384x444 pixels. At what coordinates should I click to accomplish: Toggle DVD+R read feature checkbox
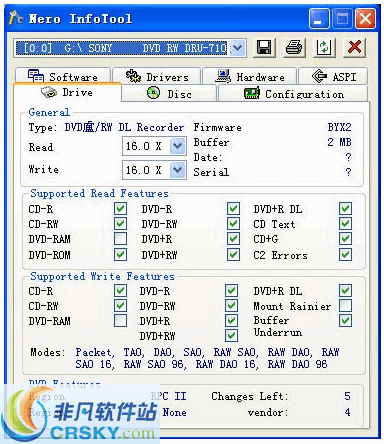click(233, 239)
